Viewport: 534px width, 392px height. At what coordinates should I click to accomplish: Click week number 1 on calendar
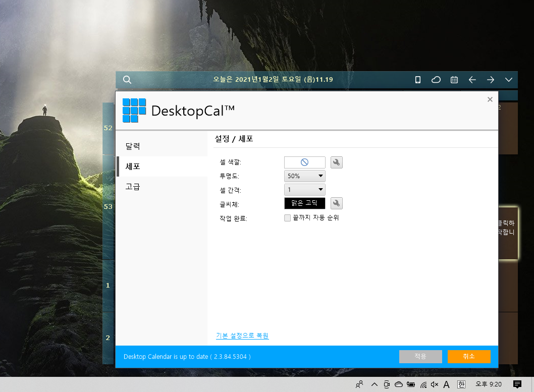[x=108, y=286]
